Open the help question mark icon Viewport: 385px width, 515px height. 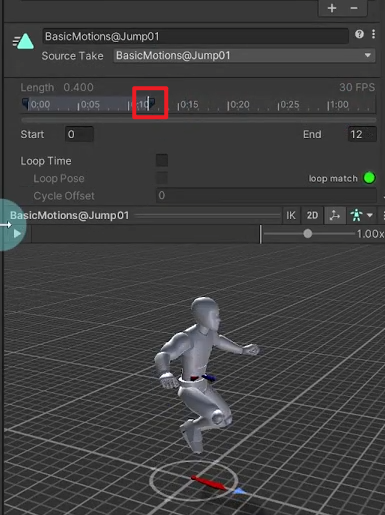coord(359,34)
